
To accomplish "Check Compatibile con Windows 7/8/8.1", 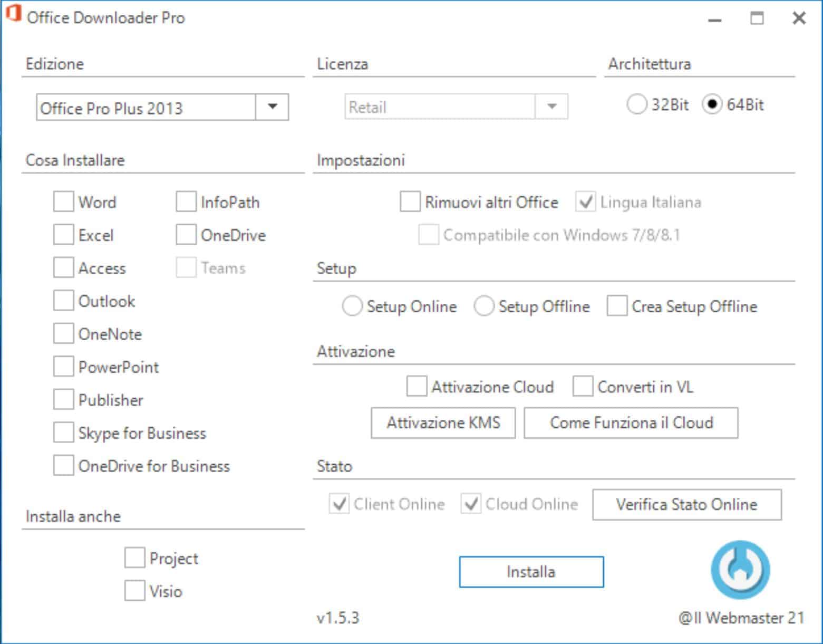I will point(428,235).
